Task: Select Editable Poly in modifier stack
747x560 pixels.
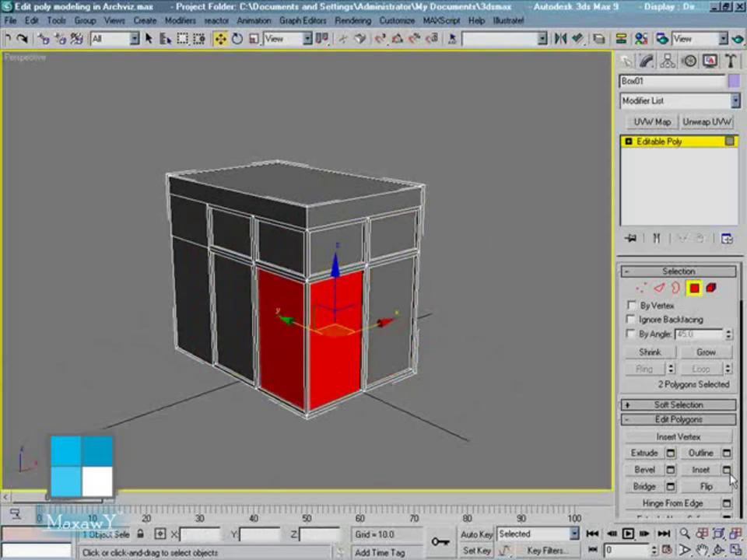Action: (x=679, y=142)
